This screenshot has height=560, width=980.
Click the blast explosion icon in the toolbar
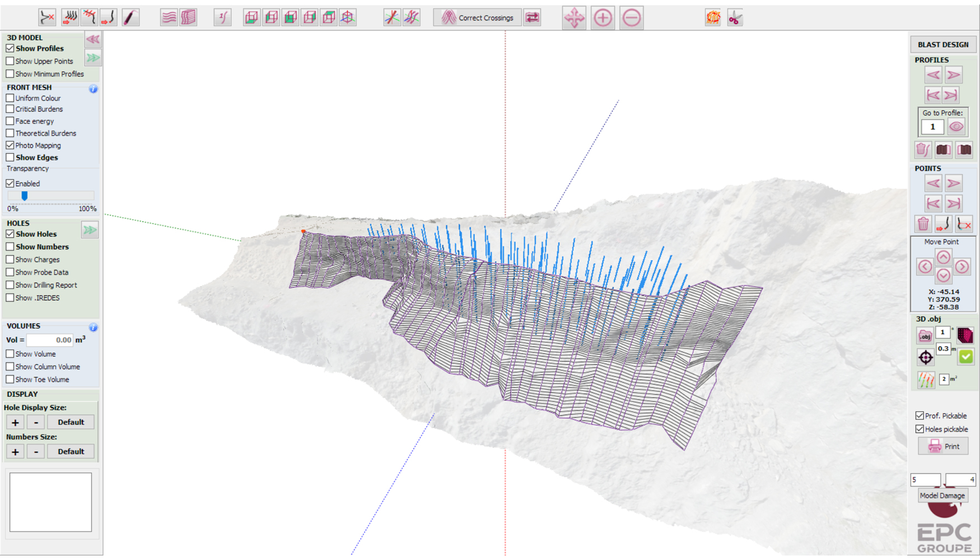tap(713, 18)
